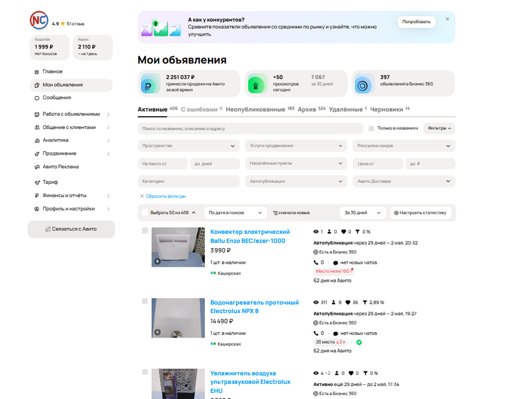Select the Увлажнитель воздуха listing checkbox
Screen dimensions: 532x399
click(x=145, y=372)
